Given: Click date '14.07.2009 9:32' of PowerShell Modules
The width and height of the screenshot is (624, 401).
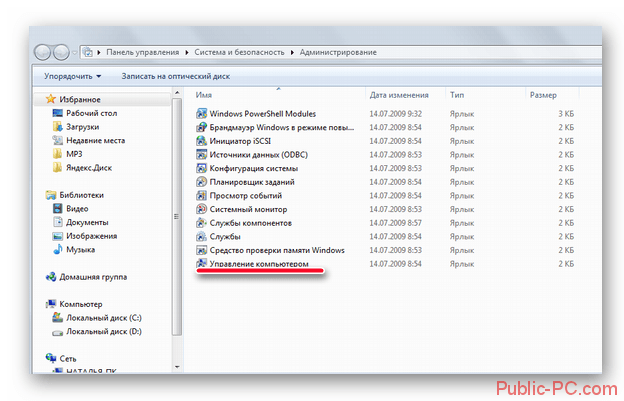Looking at the screenshot, I should [395, 114].
